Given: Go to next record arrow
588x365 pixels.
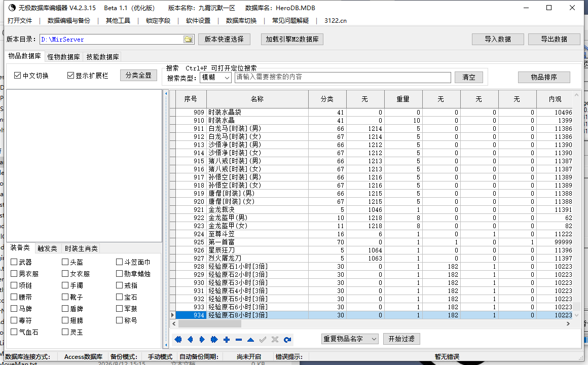Looking at the screenshot, I should coord(202,340).
